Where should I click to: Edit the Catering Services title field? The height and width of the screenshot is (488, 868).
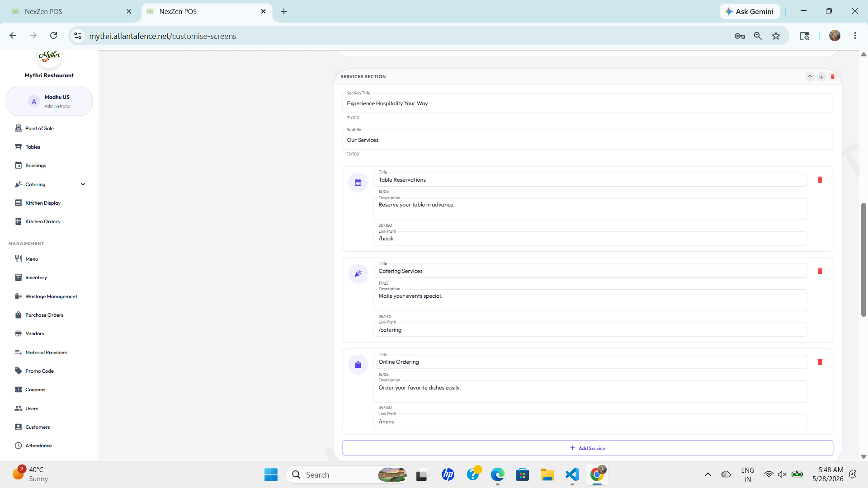pos(590,271)
